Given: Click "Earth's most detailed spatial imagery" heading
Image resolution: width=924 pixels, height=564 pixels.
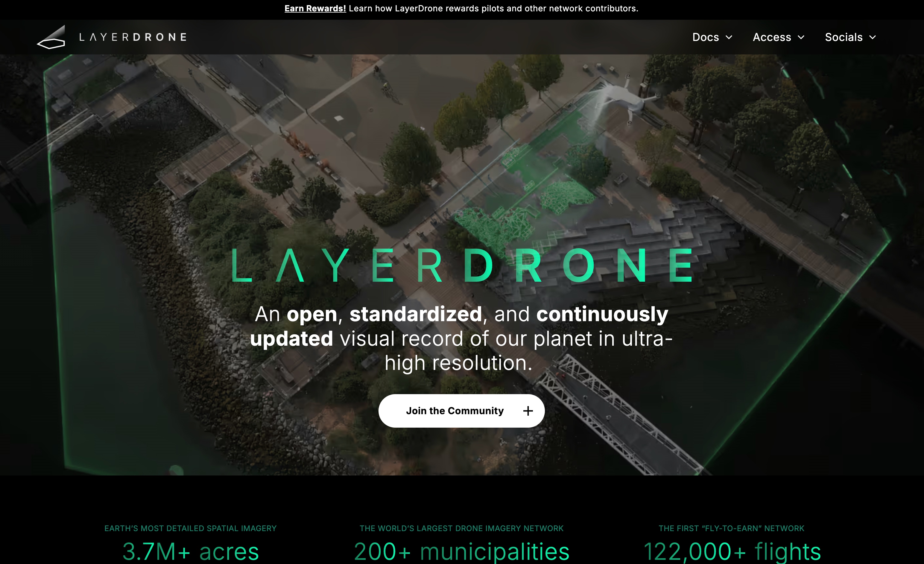Looking at the screenshot, I should pos(191,528).
